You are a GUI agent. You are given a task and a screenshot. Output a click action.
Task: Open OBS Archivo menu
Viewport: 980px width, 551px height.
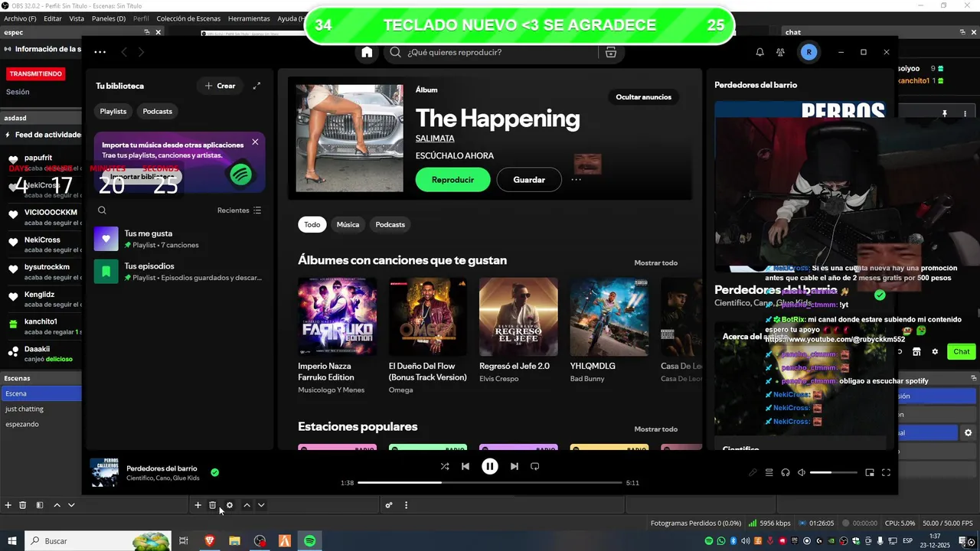coord(20,18)
